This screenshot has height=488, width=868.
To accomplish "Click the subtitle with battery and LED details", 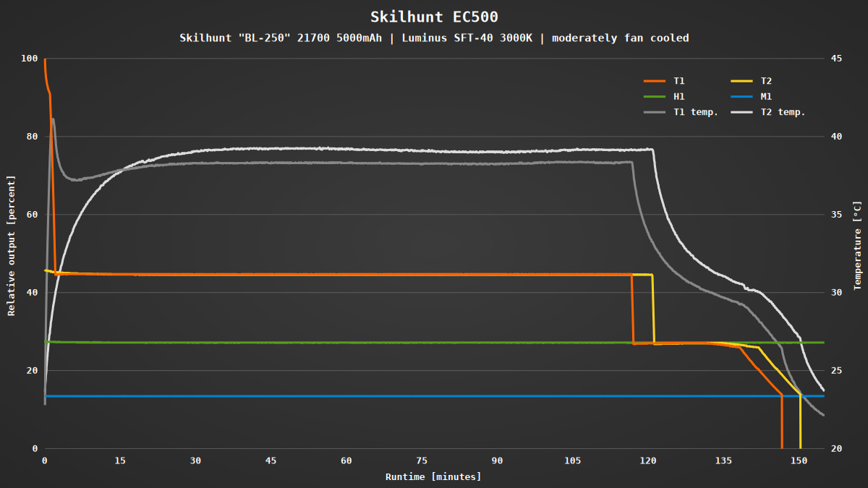I will pyautogui.click(x=434, y=38).
